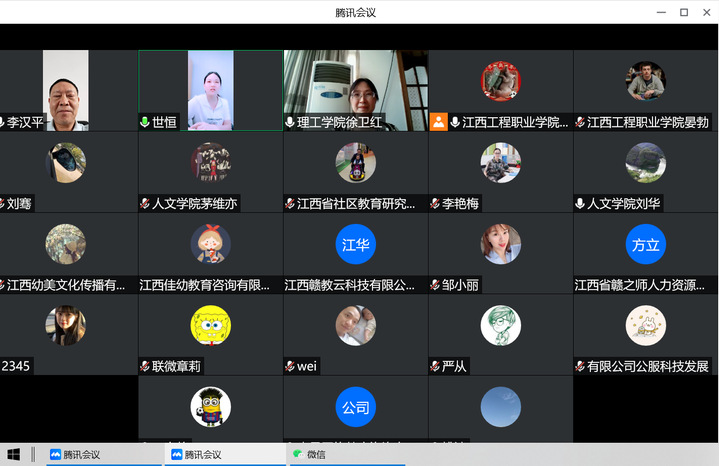719x466 pixels.
Task: Click the muted microphone icon beside 江西工程职业学院晏勃
Action: coord(580,122)
